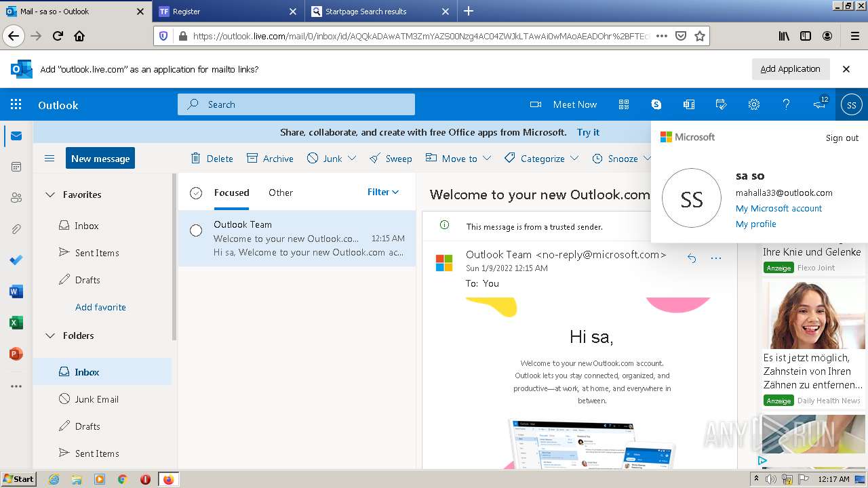Select the Outlook Team message checkbox
Viewport: 868px width, 488px height.
pyautogui.click(x=196, y=230)
